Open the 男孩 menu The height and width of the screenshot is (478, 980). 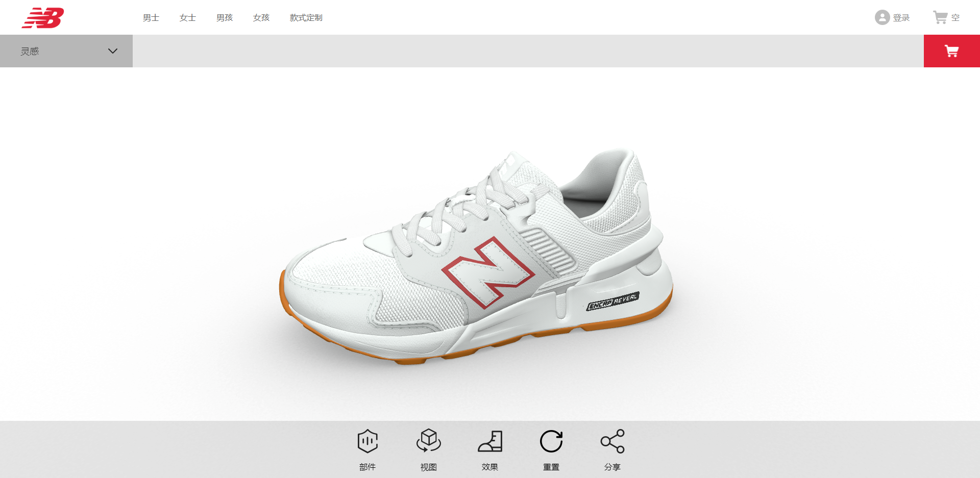click(225, 18)
